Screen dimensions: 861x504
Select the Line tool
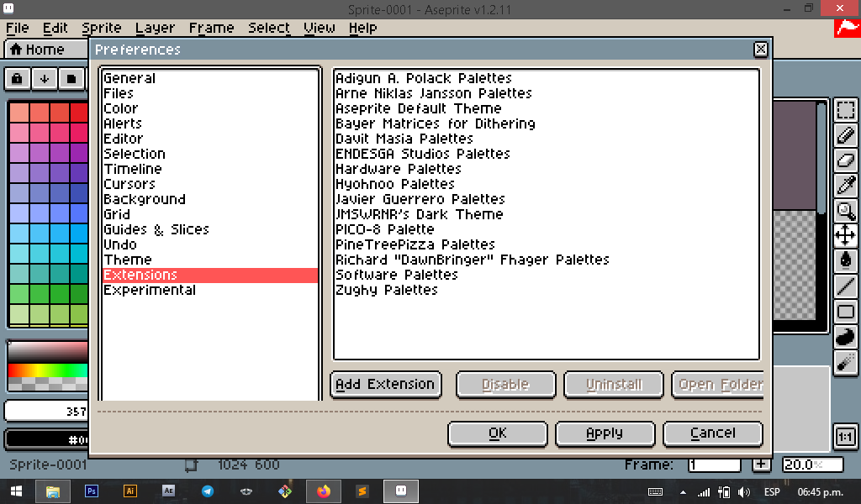pos(845,286)
